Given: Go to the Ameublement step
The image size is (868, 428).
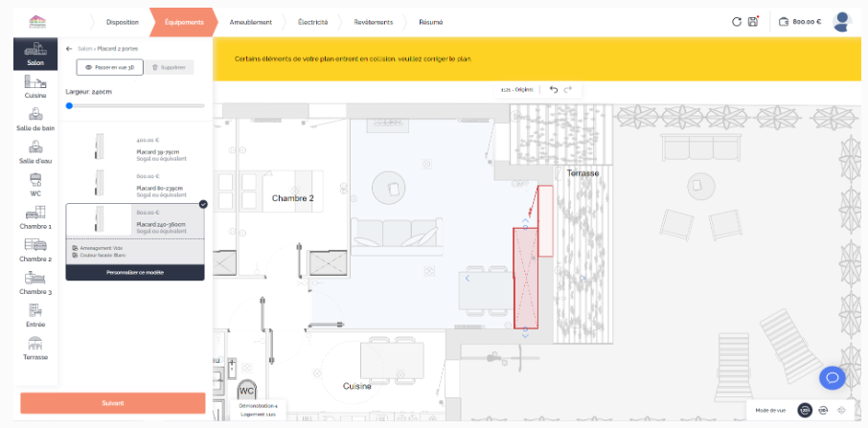Looking at the screenshot, I should [x=251, y=22].
